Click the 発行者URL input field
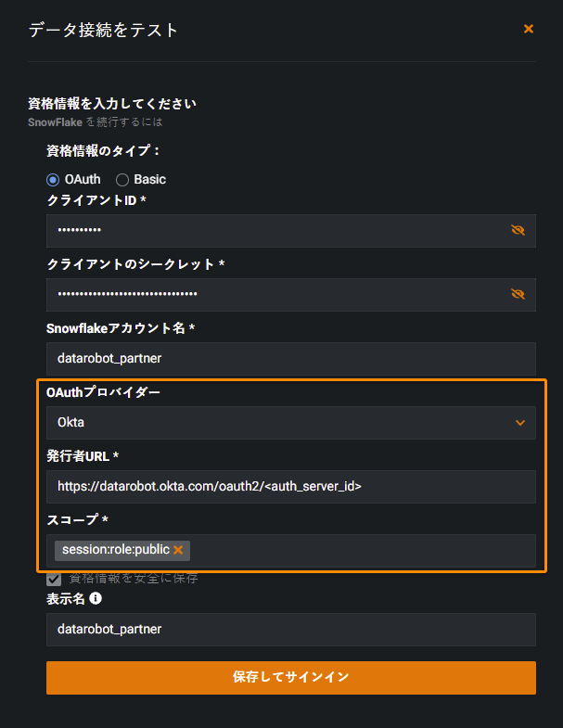 tap(290, 486)
